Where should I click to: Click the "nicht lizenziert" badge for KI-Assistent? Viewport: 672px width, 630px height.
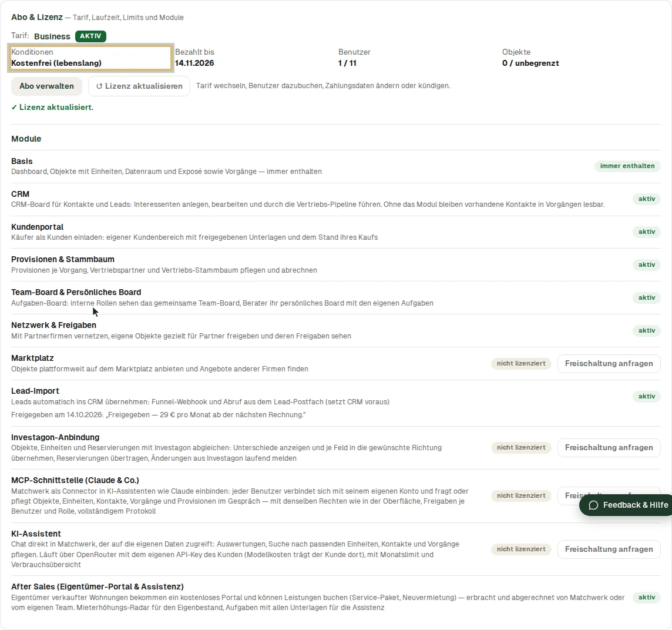tap(521, 549)
